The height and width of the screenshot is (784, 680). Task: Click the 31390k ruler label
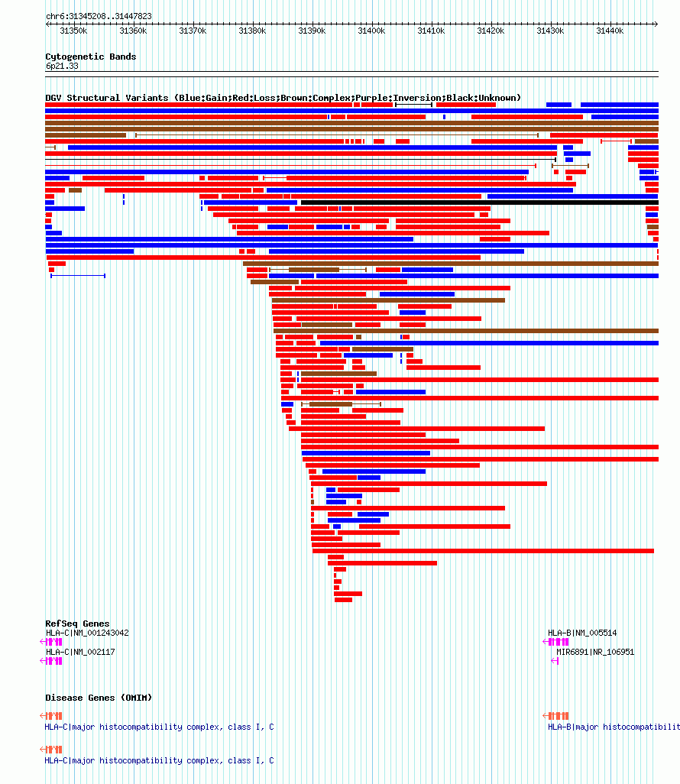pos(312,31)
